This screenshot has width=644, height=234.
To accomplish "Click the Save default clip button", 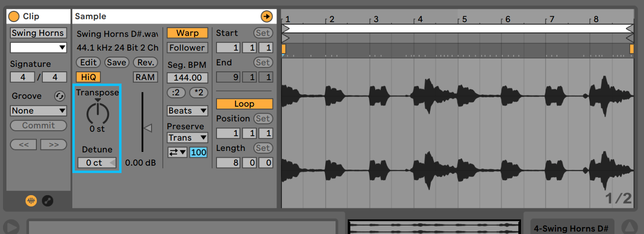I will click(x=117, y=62).
